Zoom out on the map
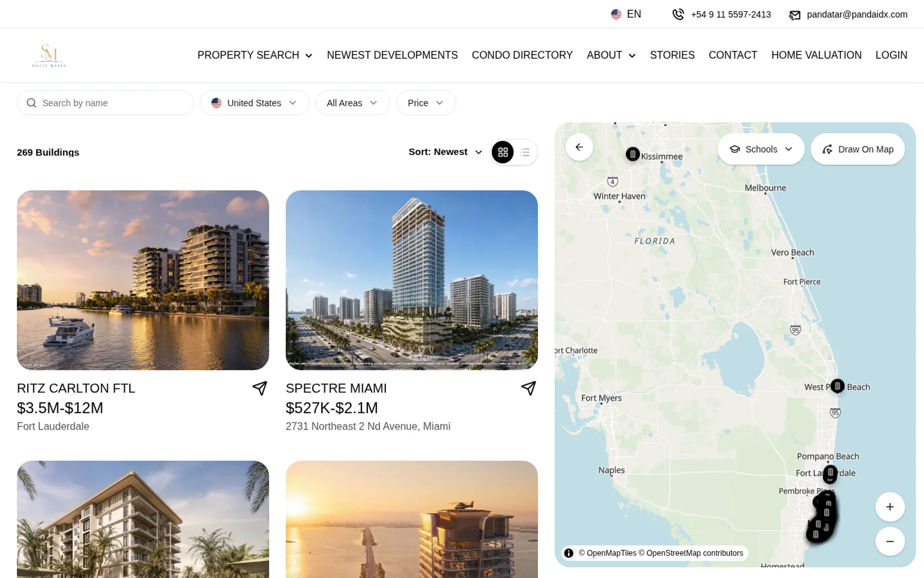 890,541
